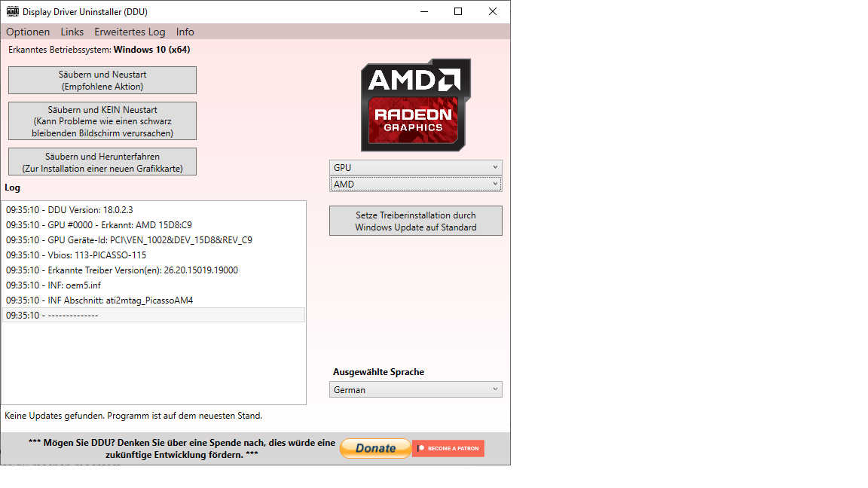Screen dimensions: 868x488
Task: Open the Links menu
Action: pos(72,32)
